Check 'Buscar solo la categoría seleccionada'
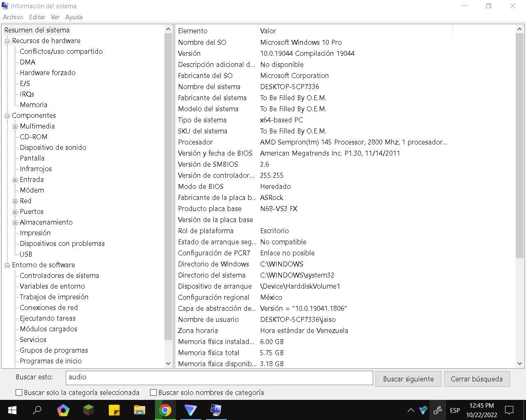The width and height of the screenshot is (526, 420). (x=19, y=392)
